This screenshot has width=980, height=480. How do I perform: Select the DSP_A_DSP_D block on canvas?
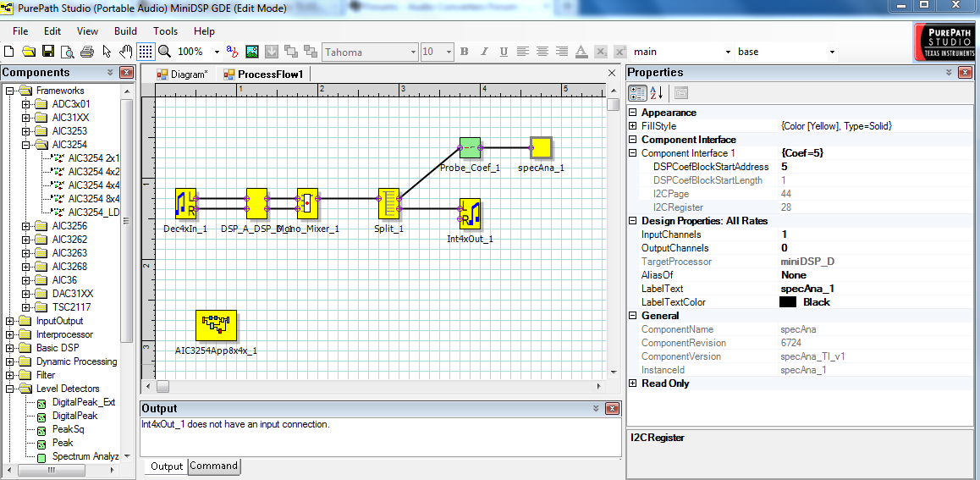click(x=257, y=204)
